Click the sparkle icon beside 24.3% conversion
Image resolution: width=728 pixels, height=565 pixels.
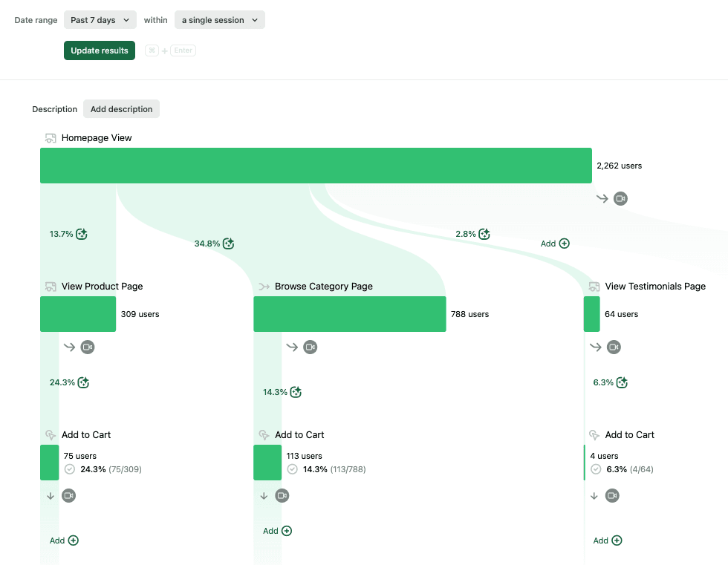click(x=82, y=382)
